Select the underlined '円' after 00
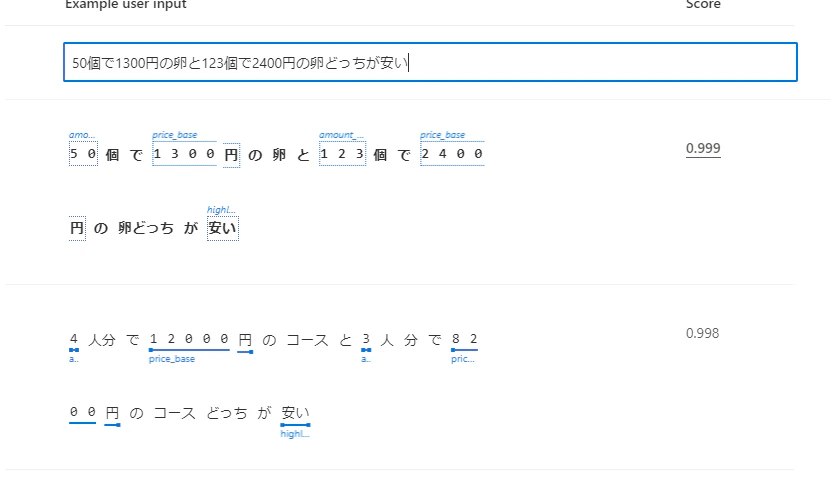The image size is (840, 491). [x=112, y=413]
